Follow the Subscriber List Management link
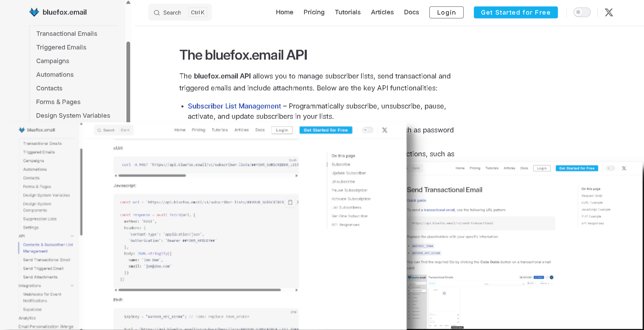The image size is (644, 330). (x=234, y=106)
